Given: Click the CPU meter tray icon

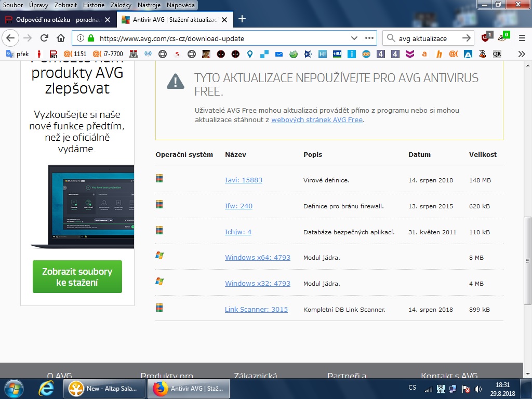Looking at the screenshot, I should pyautogui.click(x=441, y=389).
